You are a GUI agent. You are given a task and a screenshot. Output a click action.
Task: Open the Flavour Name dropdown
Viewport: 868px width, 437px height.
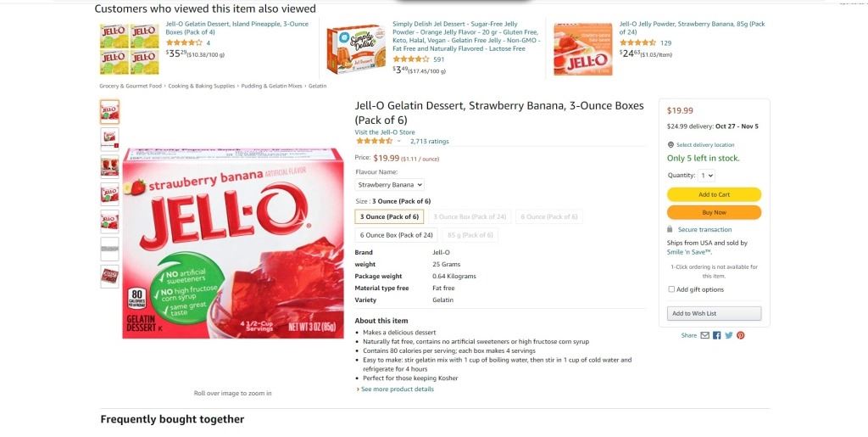[x=390, y=184]
